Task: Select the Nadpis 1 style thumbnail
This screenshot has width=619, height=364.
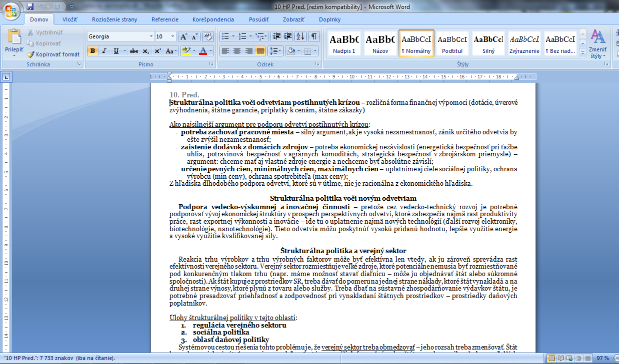Action: (344, 43)
